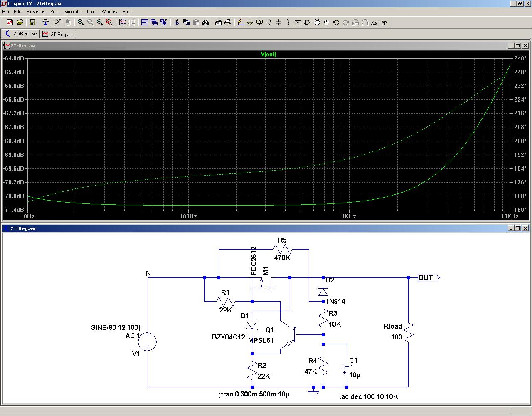Click the Pan magnifier icon
The height and width of the screenshot is (416, 532).
pos(90,22)
